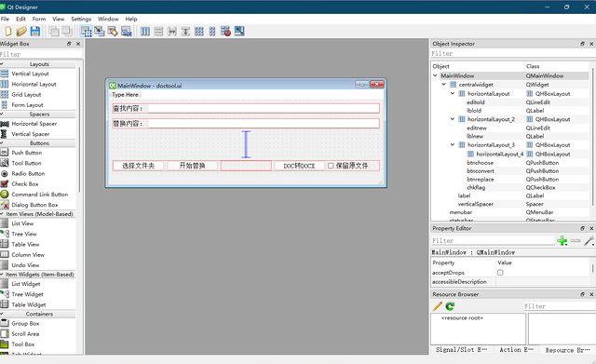Click the 开始替换 button on the form

[x=192, y=166]
